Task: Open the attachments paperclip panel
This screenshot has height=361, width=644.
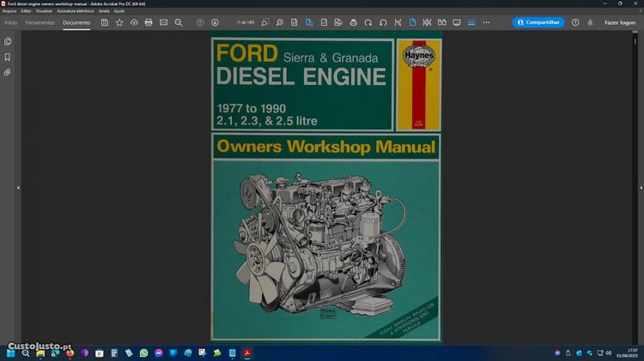Action: (x=8, y=72)
